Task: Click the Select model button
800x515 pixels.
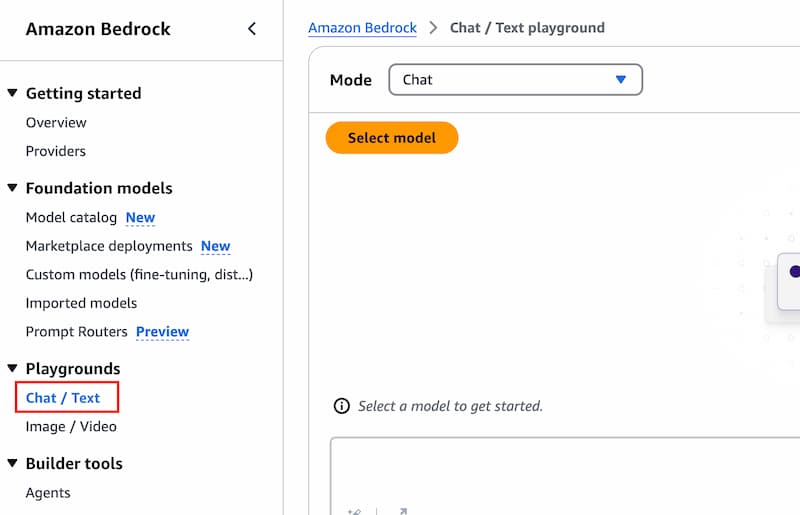Action: pos(392,137)
